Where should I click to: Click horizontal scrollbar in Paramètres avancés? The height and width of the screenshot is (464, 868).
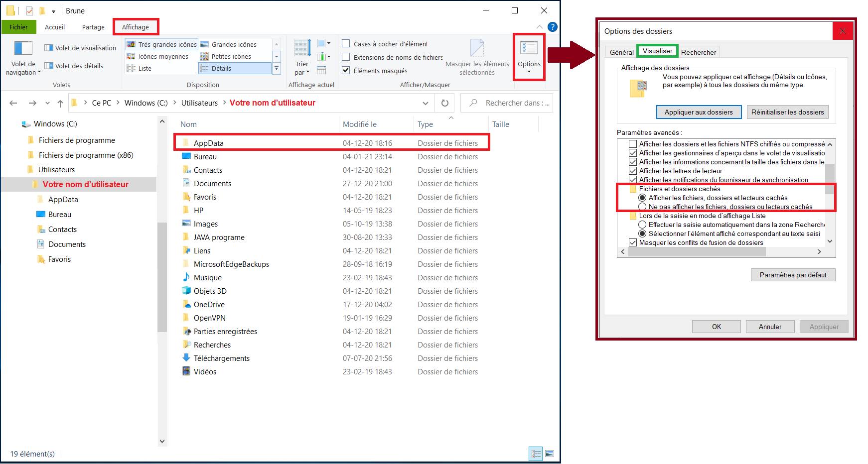[x=697, y=252]
